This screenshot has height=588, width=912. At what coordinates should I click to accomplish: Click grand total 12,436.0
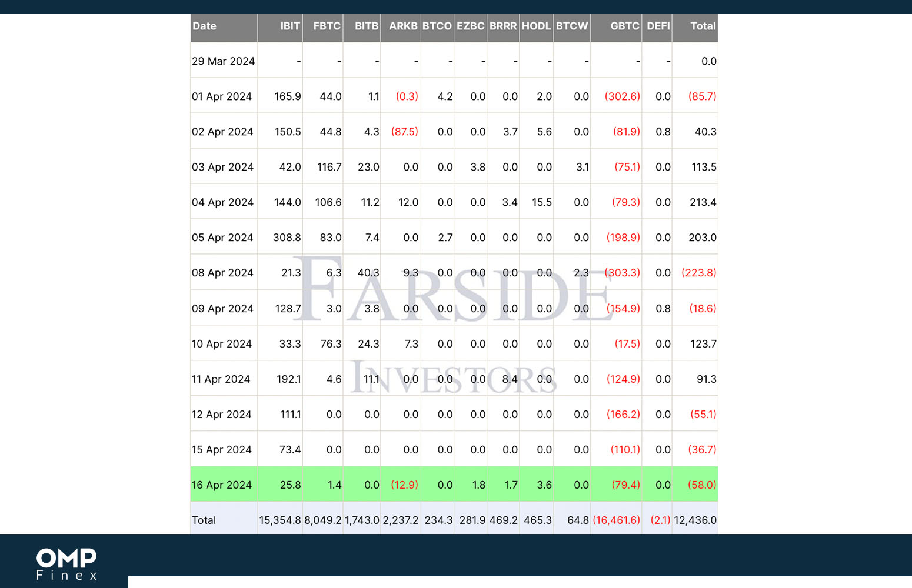coord(695,520)
